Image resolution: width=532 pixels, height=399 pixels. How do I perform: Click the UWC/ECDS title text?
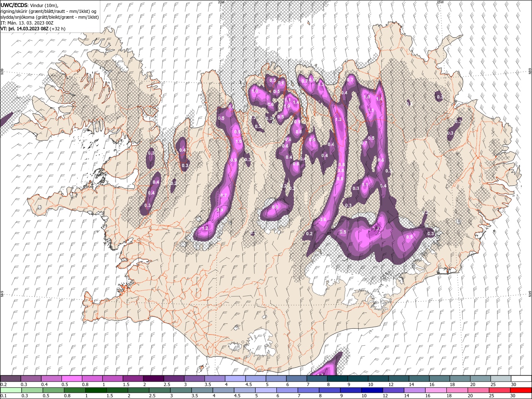click(14, 5)
